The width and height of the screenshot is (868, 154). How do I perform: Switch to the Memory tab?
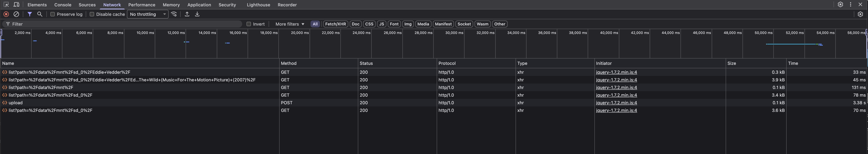pyautogui.click(x=171, y=5)
